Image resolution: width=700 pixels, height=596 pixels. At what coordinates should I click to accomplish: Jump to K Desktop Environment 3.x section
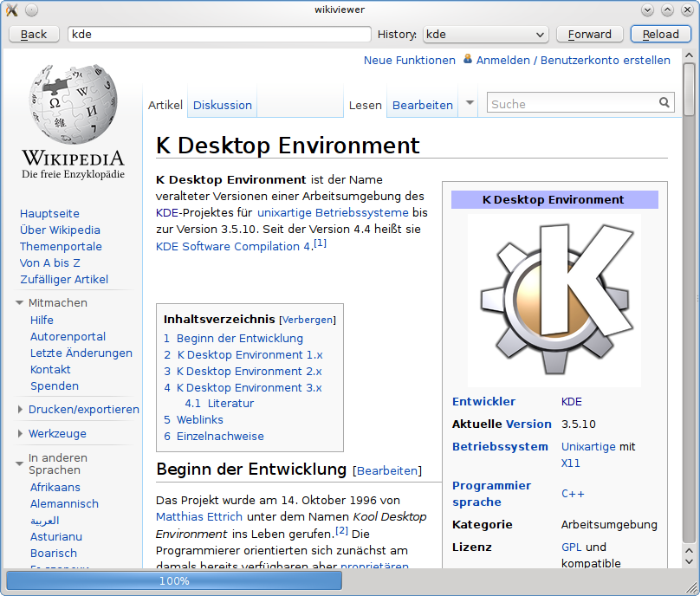243,388
